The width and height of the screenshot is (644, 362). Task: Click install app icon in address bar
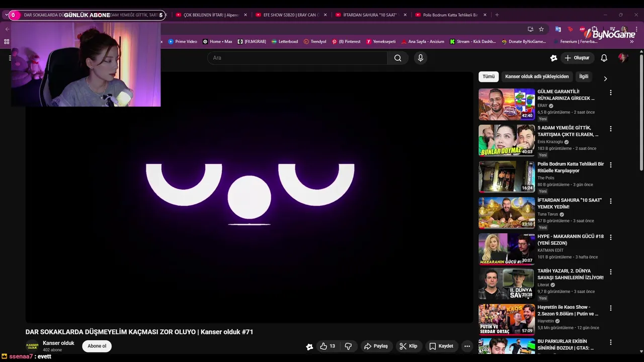530,29
